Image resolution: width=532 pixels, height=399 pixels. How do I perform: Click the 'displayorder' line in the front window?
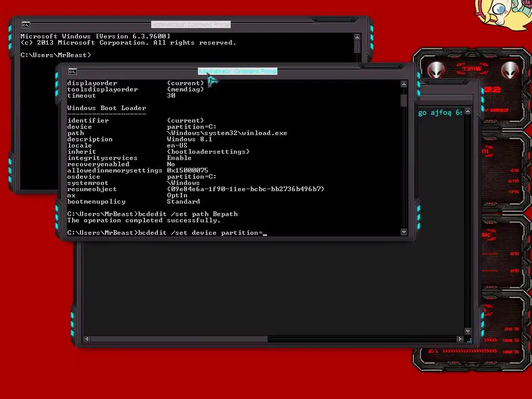[x=136, y=83]
